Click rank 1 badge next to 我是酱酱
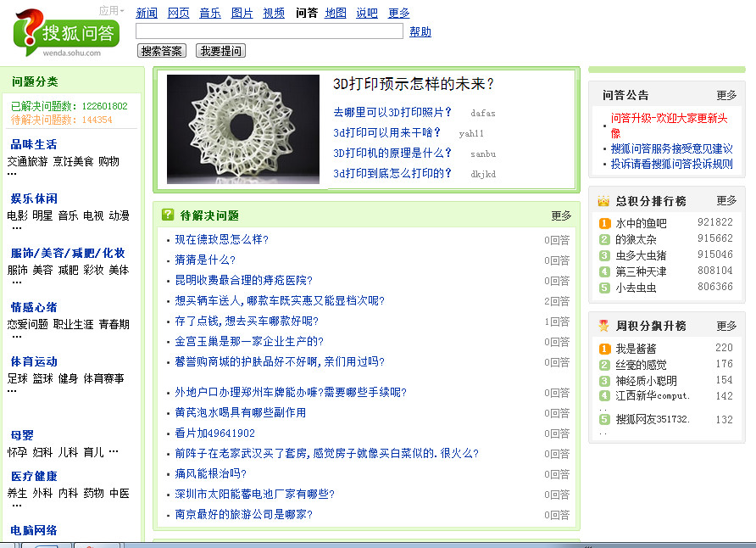The width and height of the screenshot is (756, 548). click(604, 349)
